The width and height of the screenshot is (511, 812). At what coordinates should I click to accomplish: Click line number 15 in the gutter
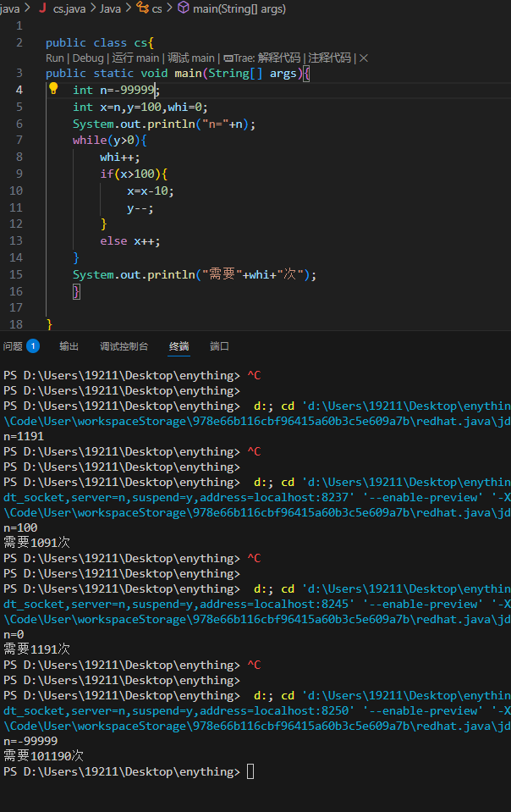16,274
